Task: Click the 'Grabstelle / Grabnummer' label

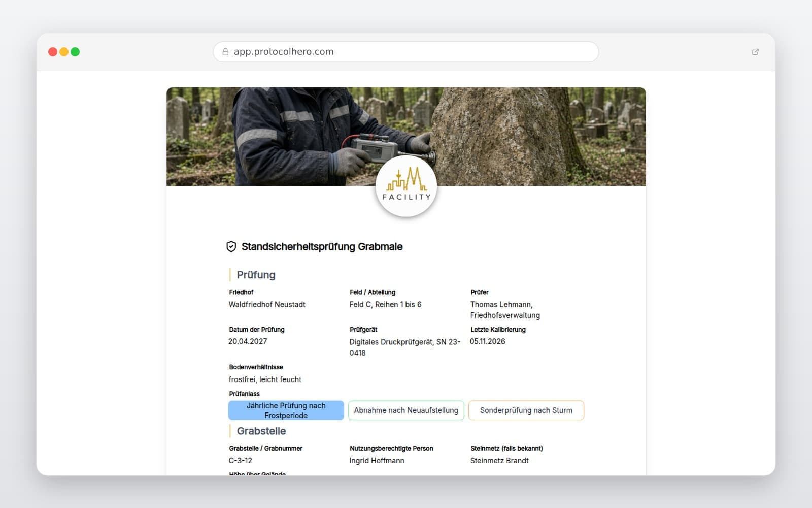Action: click(x=265, y=449)
